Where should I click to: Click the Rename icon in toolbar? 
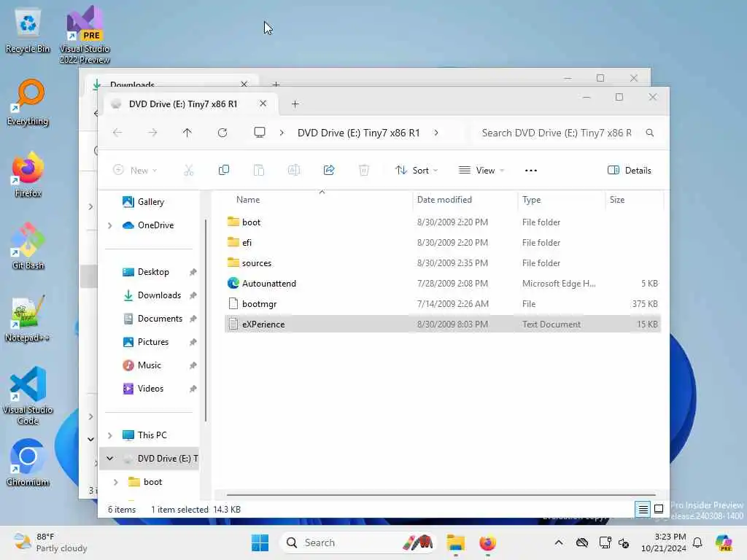coord(294,170)
